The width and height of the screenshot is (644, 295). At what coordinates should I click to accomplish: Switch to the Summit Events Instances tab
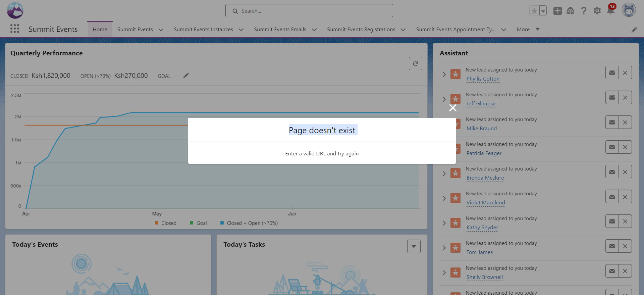click(x=203, y=30)
